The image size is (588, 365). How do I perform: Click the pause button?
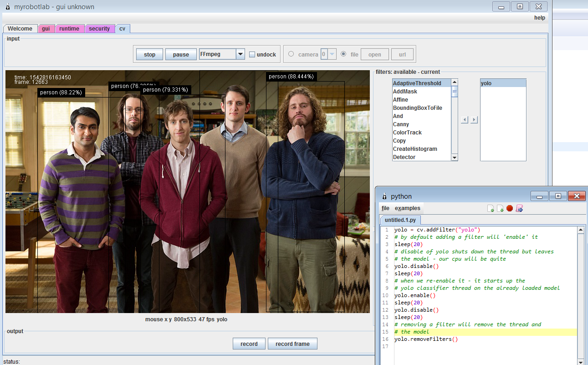coord(181,55)
